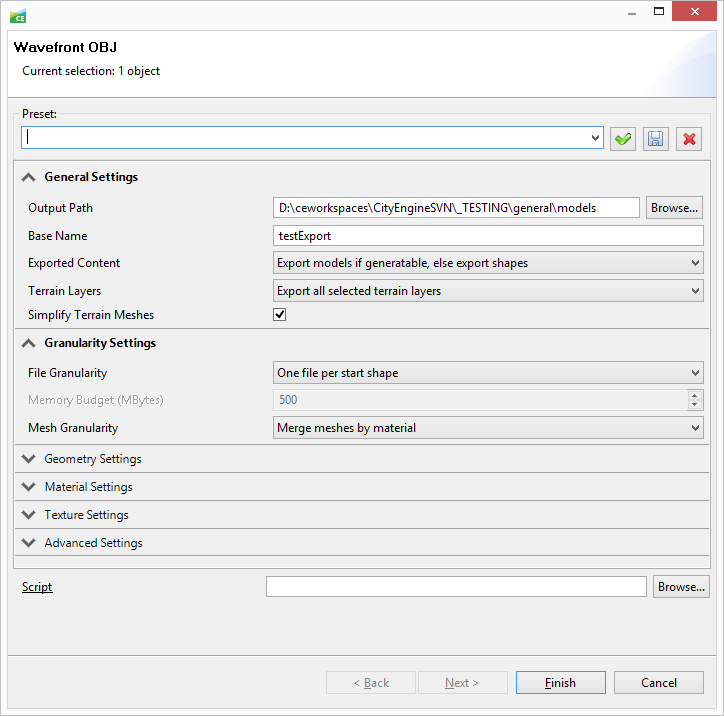
Task: Click into the Base Name text field
Action: click(488, 236)
